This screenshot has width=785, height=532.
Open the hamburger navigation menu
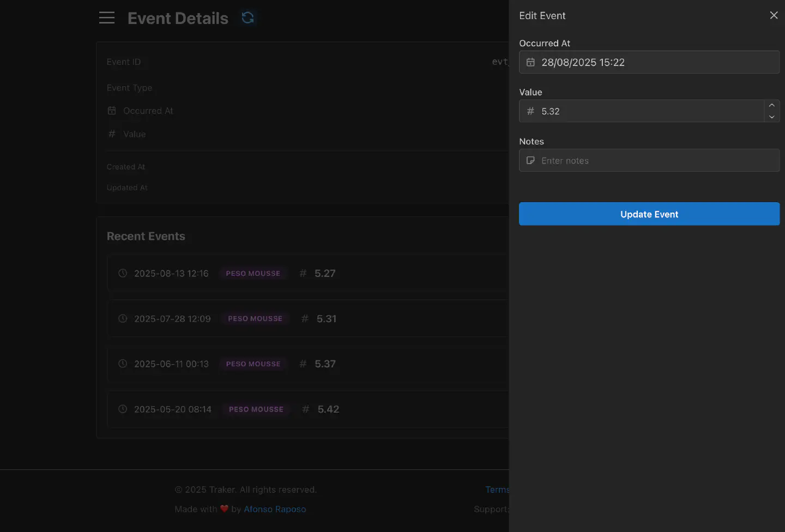pyautogui.click(x=107, y=18)
